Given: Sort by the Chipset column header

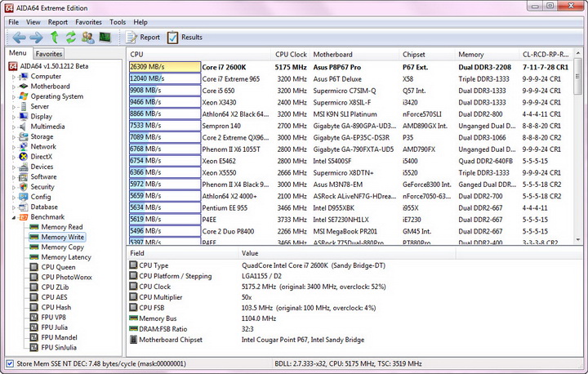Looking at the screenshot, I should (x=427, y=55).
